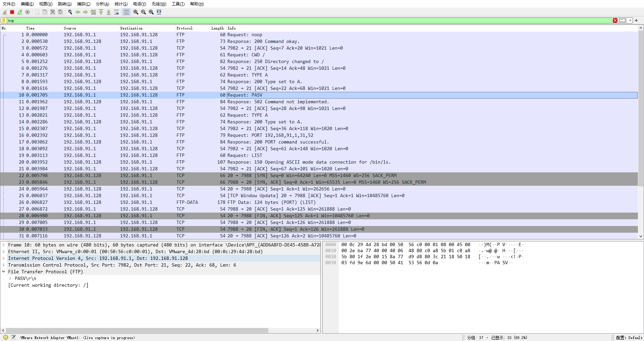Expand the Ethernet II details
Viewport: 644px width, 341px height.
pos(3,251)
